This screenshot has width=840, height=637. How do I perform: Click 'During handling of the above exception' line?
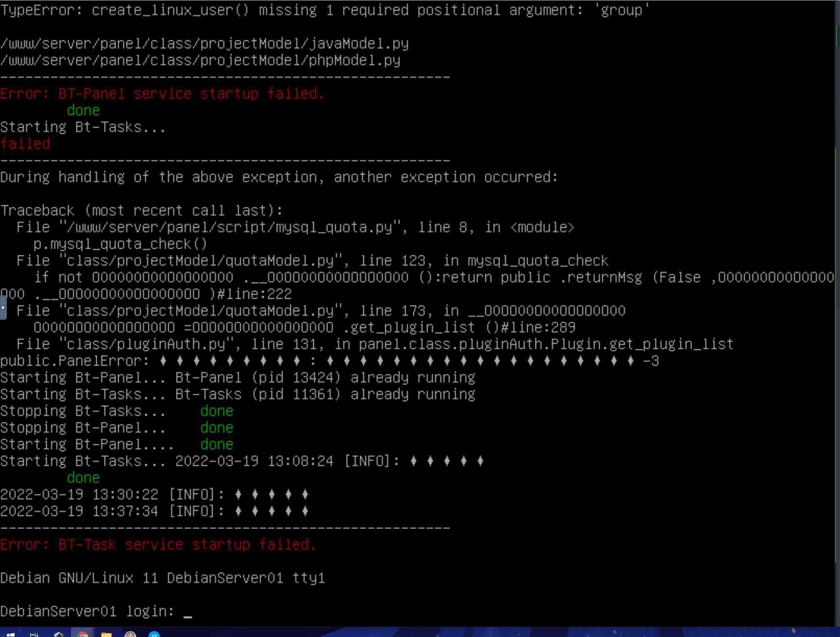coord(279,177)
